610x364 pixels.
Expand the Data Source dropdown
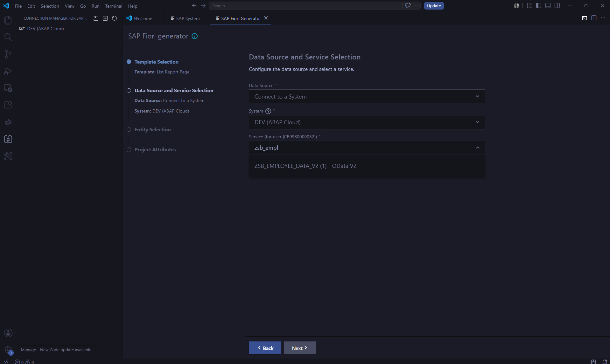coord(477,96)
